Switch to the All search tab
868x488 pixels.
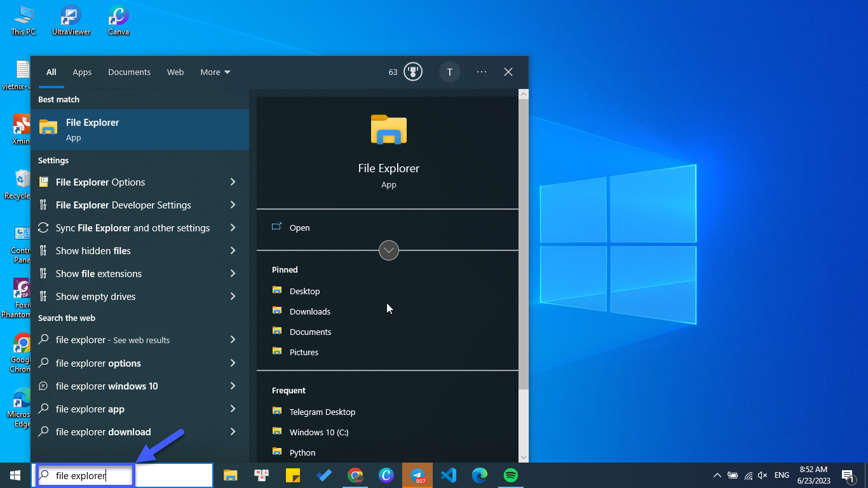pos(51,72)
